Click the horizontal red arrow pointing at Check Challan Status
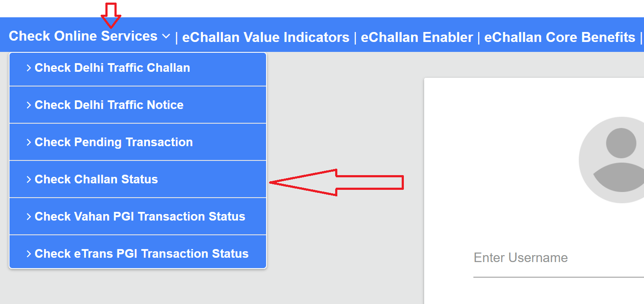This screenshot has width=644, height=304. coord(337,182)
